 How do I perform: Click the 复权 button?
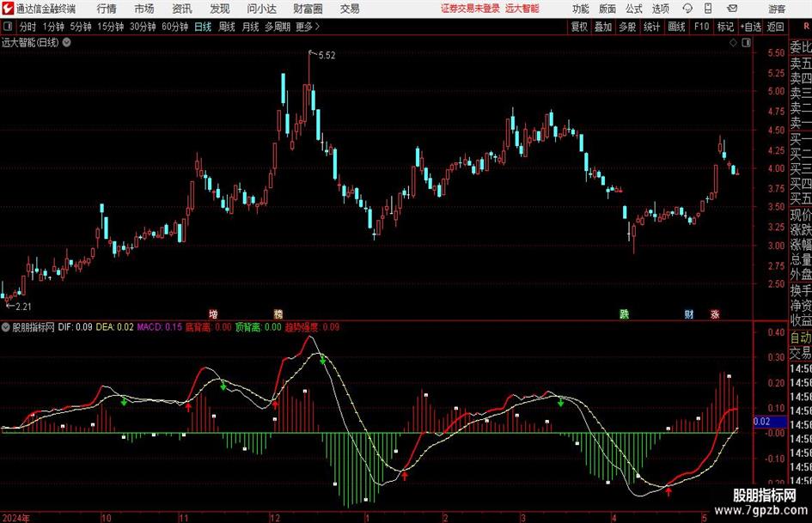pyautogui.click(x=579, y=27)
